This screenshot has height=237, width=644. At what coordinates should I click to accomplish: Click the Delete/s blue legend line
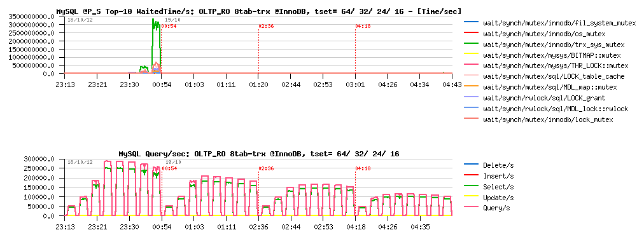(471, 165)
